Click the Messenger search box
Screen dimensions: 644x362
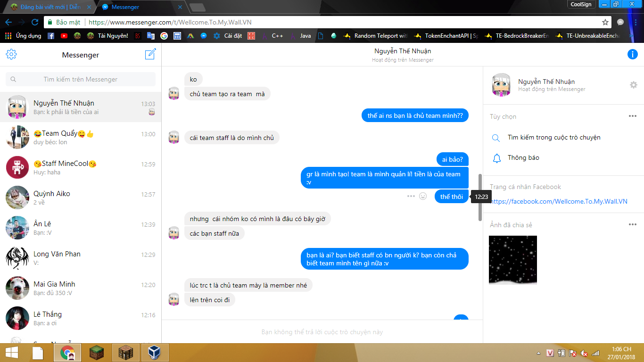(x=81, y=79)
